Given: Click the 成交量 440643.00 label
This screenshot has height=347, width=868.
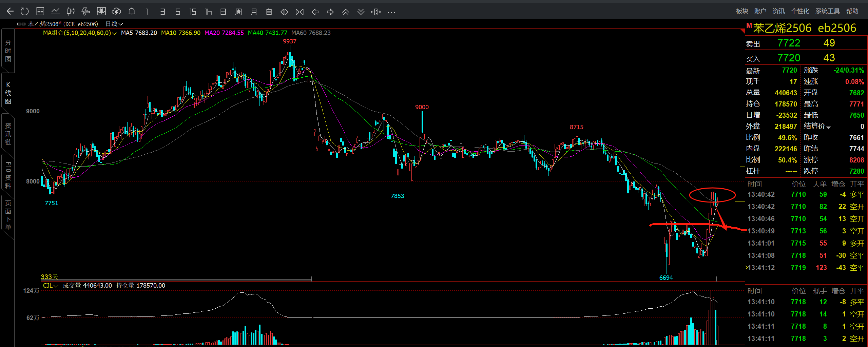Looking at the screenshot, I should point(87,286).
